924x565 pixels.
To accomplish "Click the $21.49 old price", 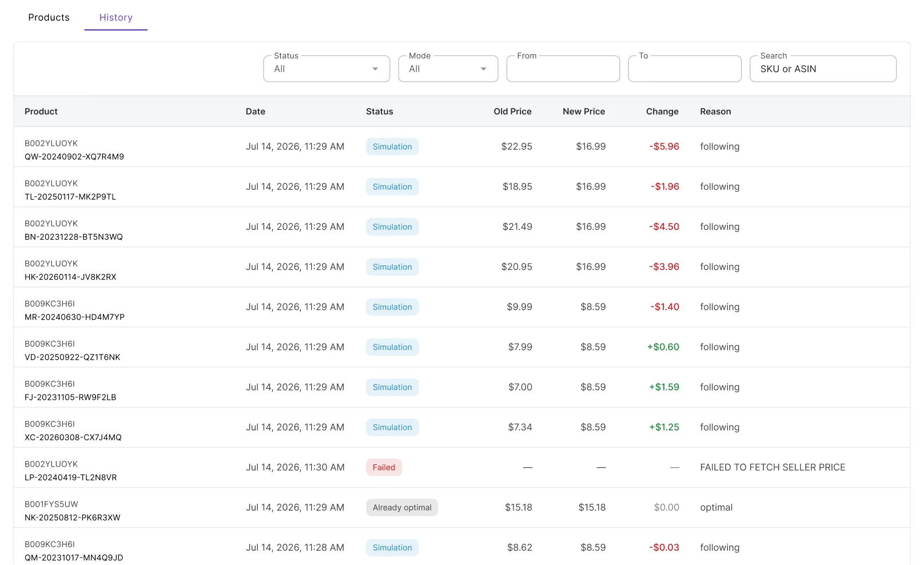I will tap(517, 226).
